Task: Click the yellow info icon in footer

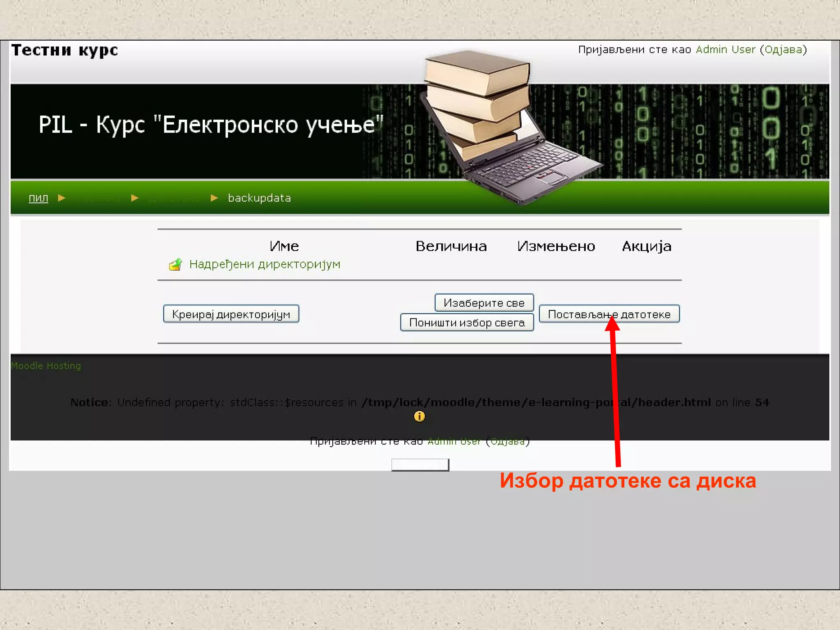Action: [419, 416]
